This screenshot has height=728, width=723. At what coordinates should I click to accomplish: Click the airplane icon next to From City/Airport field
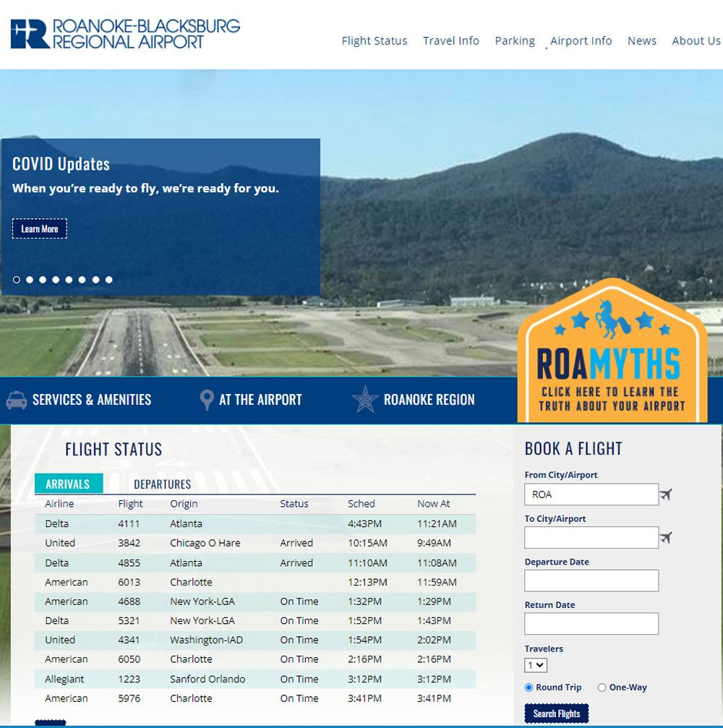667,494
